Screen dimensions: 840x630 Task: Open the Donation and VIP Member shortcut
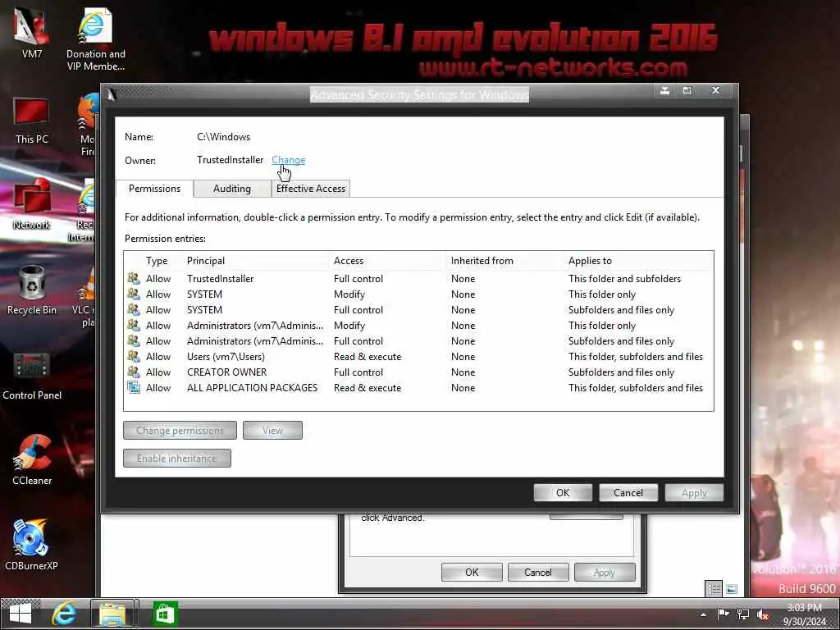(x=95, y=39)
